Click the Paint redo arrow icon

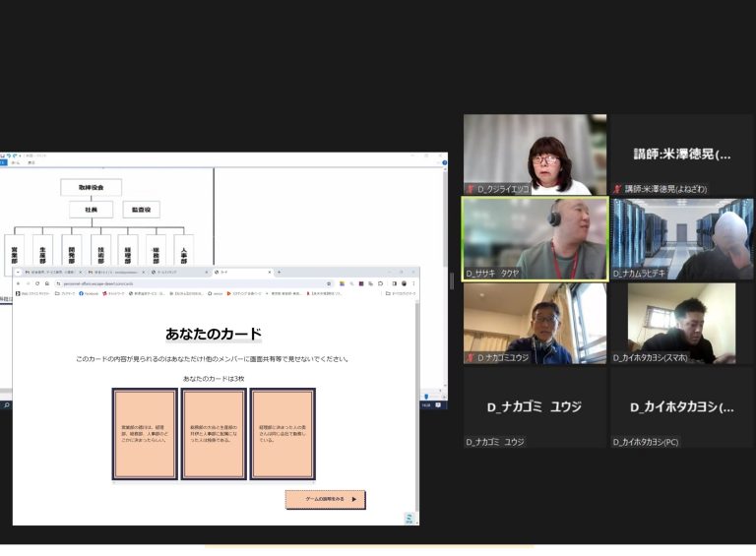point(15,156)
